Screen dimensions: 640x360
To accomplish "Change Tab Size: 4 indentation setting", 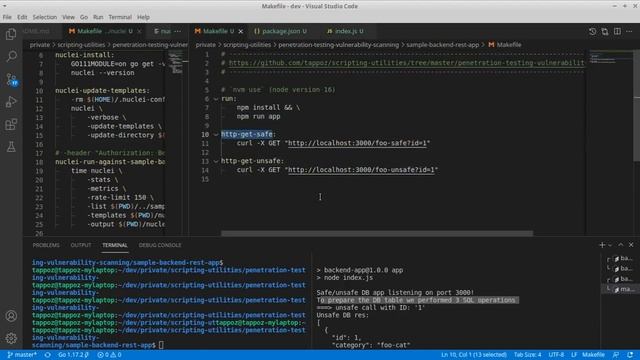I will tap(527, 355).
